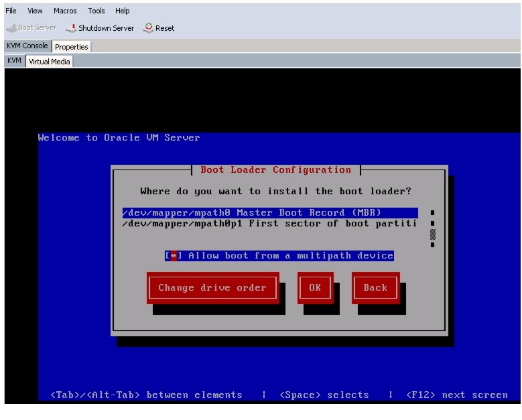Open the Tools menu

coord(96,11)
